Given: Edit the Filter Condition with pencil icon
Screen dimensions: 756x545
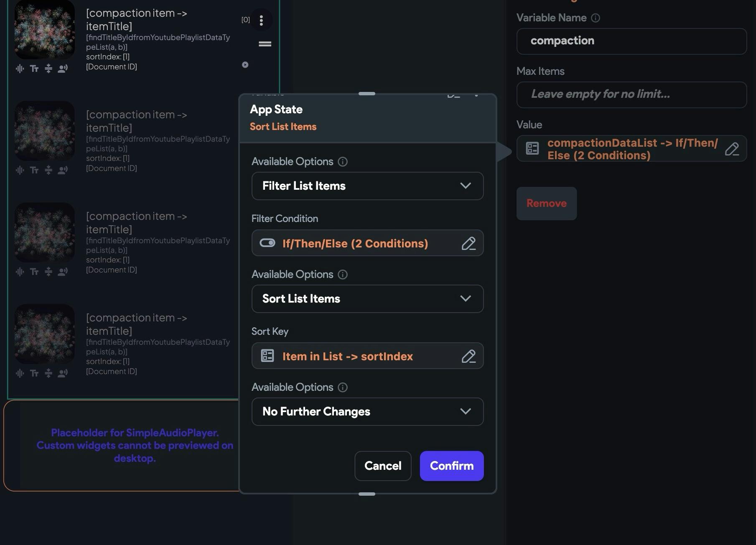Looking at the screenshot, I should (468, 243).
